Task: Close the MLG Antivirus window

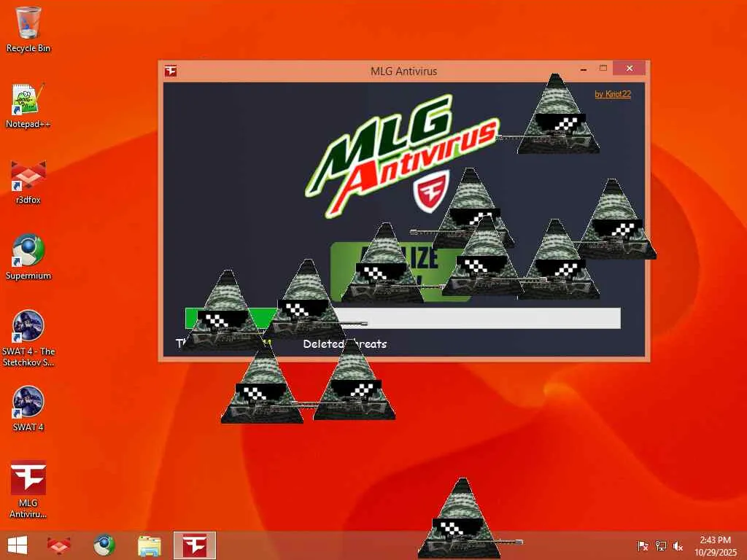Action: 630,69
